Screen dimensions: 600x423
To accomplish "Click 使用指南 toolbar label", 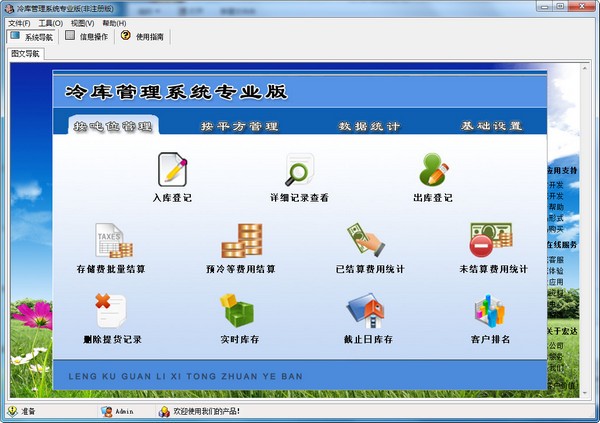I will [150, 37].
